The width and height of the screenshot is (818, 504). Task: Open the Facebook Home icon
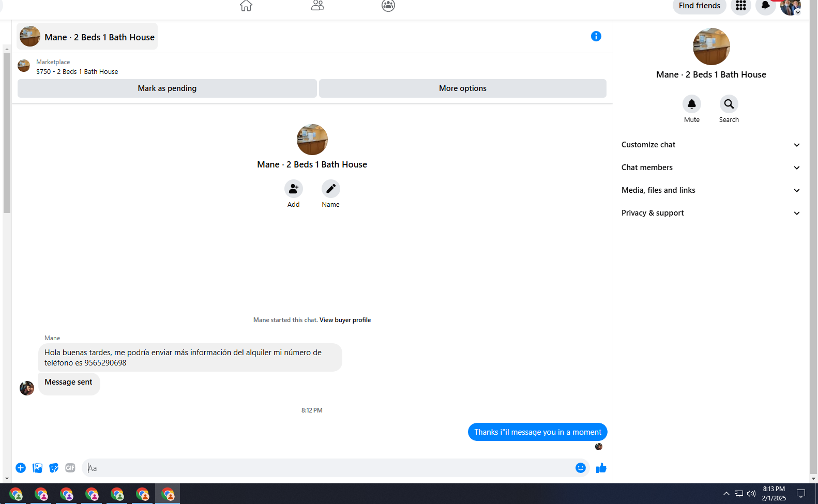(246, 5)
